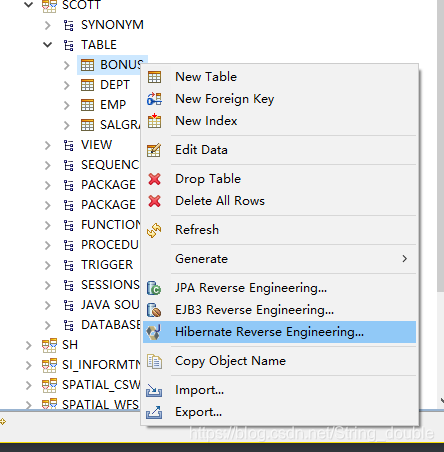Click the SPATIAL_CSW schema icon
This screenshot has height=452, width=444.
point(49,385)
